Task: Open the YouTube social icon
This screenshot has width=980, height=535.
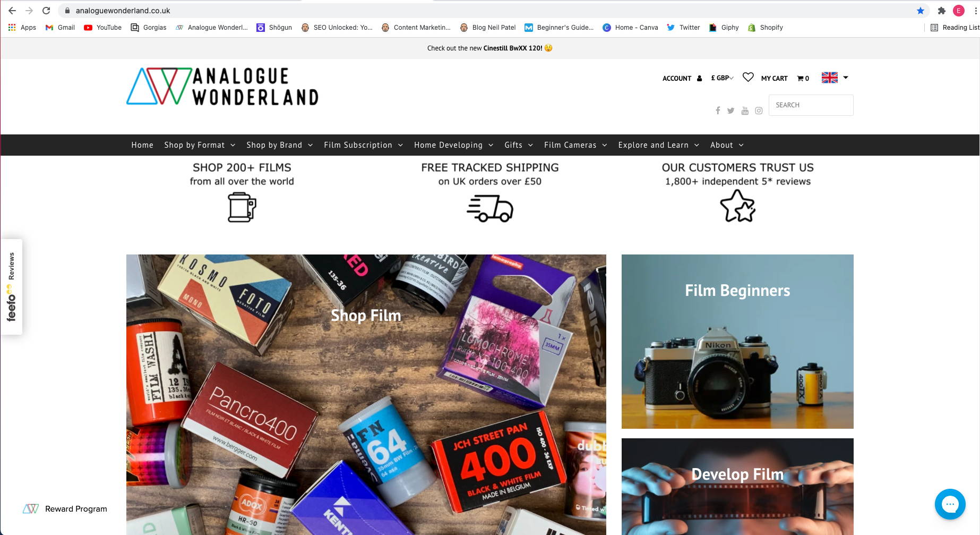Action: tap(745, 111)
